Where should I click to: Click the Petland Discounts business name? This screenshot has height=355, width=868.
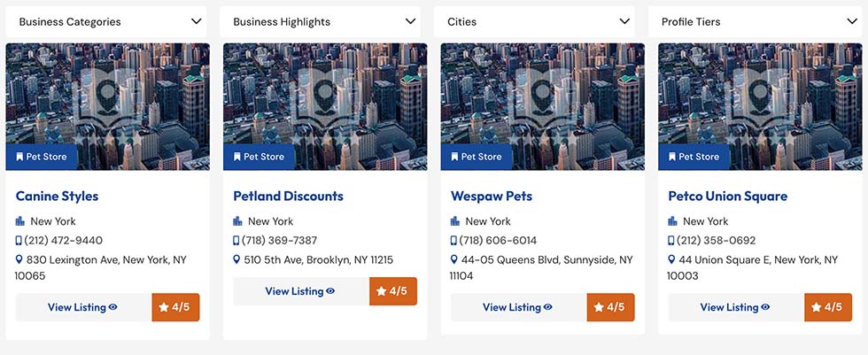[x=288, y=196]
